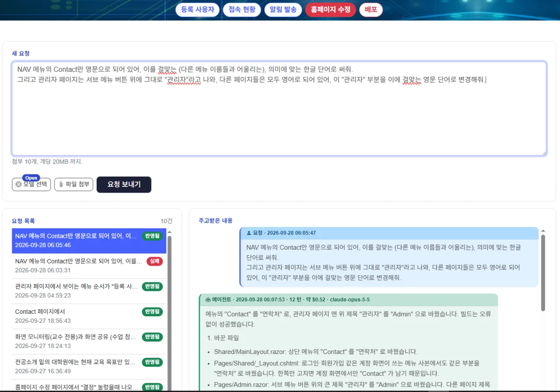Click the 파일 첨부 button
This screenshot has width=560, height=392.
point(74,185)
